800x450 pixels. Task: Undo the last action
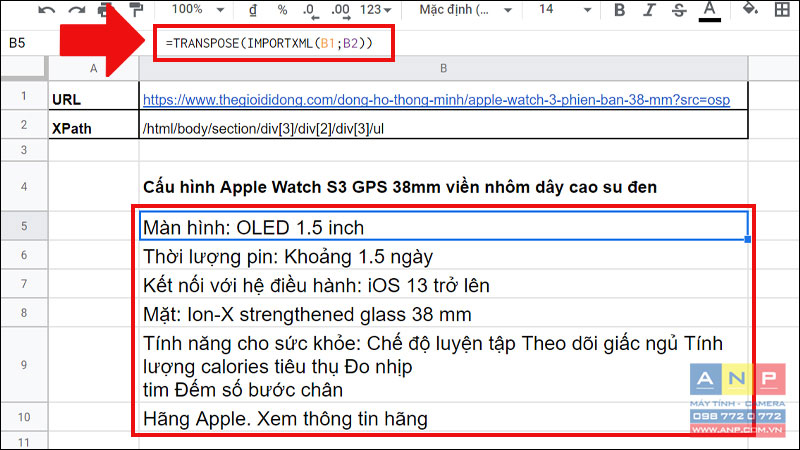click(x=46, y=10)
